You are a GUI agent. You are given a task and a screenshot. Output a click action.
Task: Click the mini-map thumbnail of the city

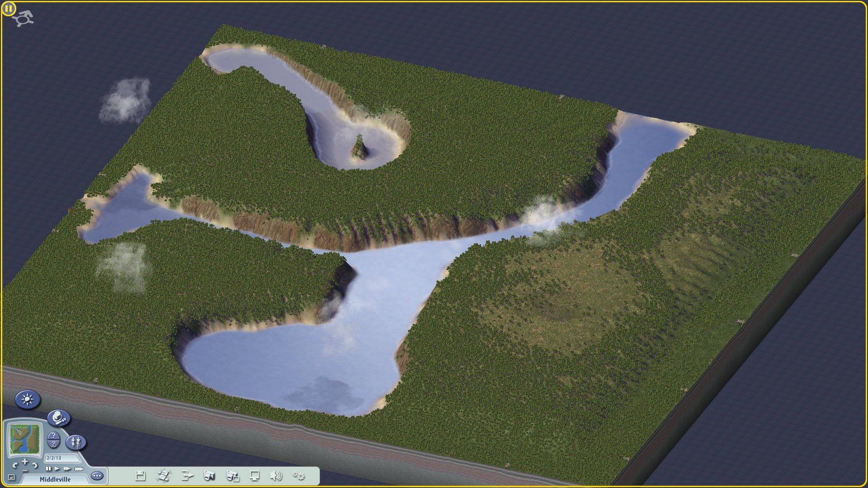(x=25, y=439)
